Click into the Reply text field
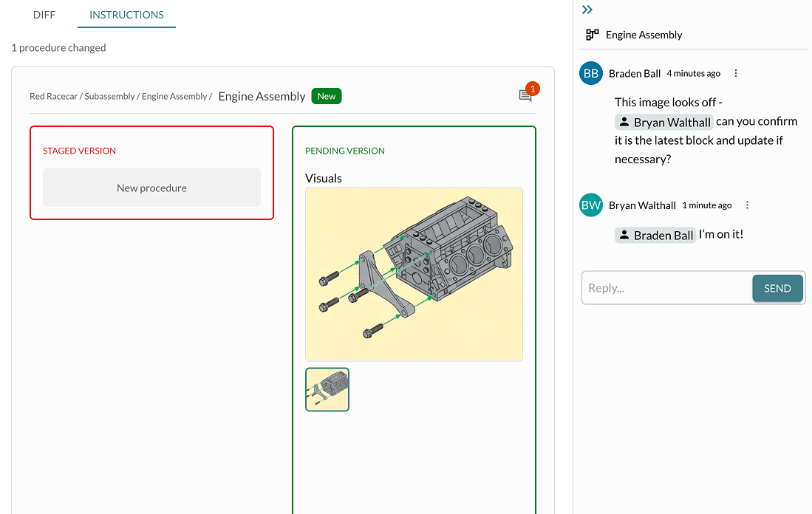 coord(665,287)
